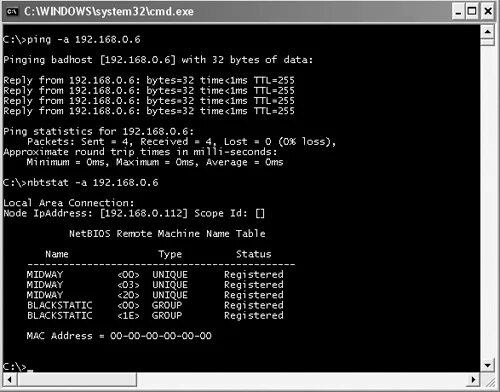
Task: Click the MIDWAY <03> type code
Action: pyautogui.click(x=128, y=285)
